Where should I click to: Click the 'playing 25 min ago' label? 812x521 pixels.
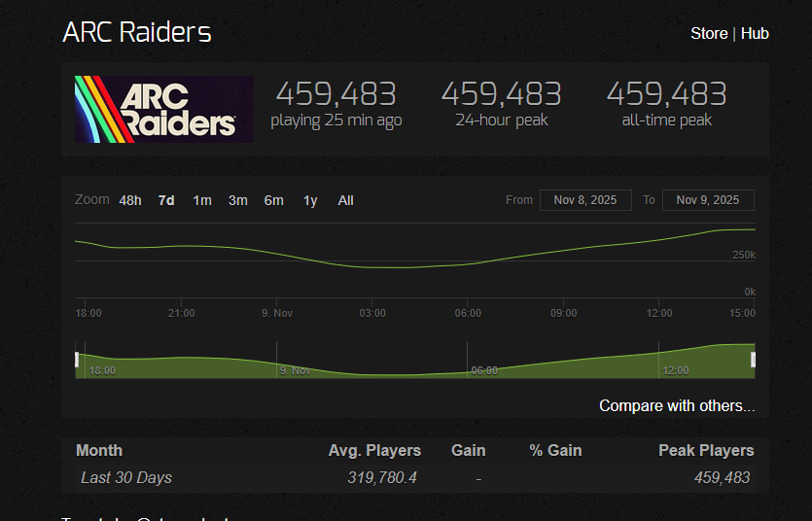point(336,120)
